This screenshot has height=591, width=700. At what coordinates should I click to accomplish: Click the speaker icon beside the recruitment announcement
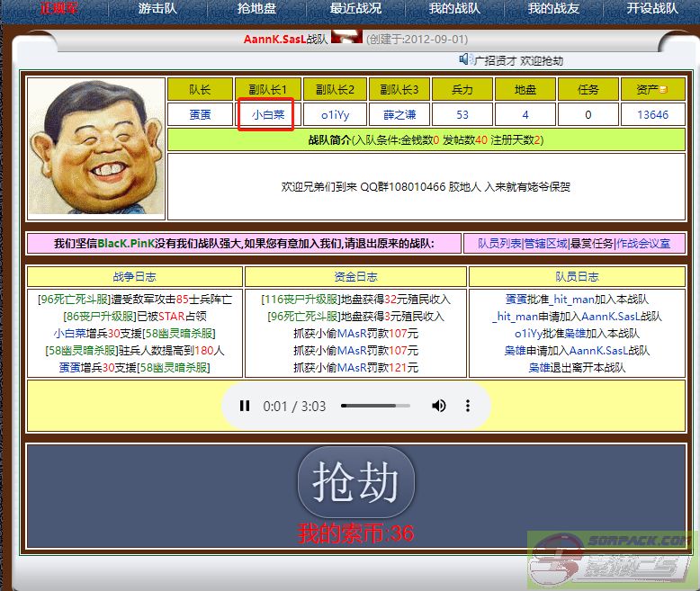pos(465,59)
